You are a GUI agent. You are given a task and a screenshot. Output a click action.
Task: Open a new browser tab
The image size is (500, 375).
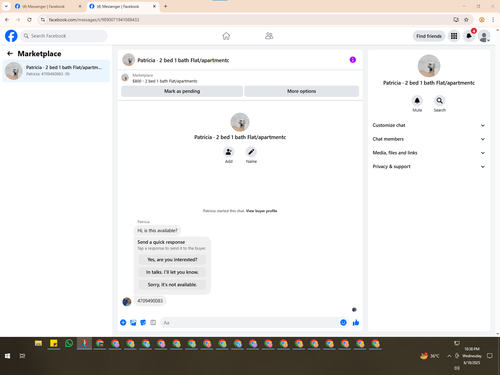click(x=166, y=6)
